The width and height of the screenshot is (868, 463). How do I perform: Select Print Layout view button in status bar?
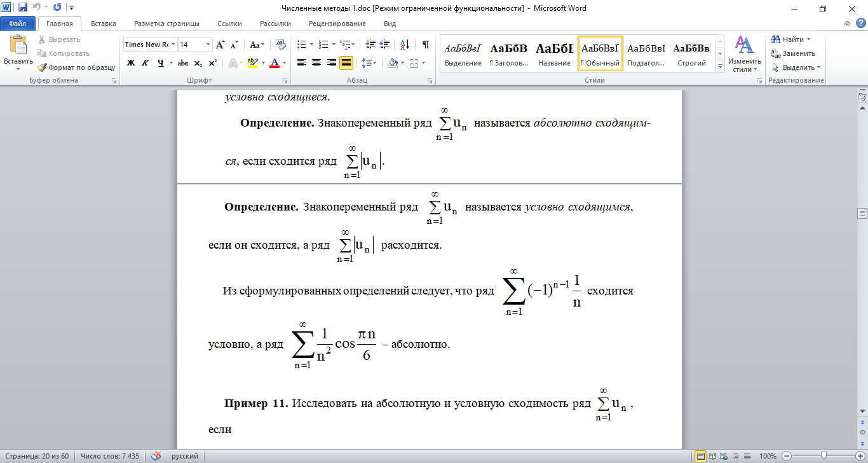tap(701, 456)
